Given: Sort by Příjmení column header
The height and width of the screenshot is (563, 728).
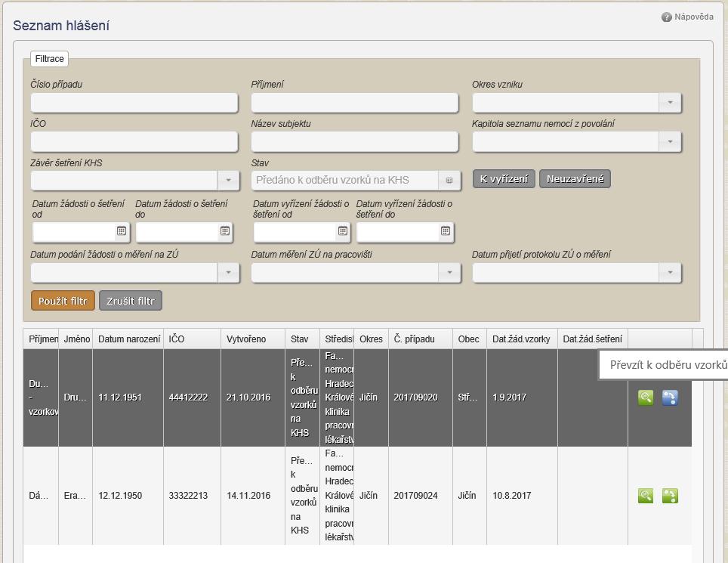Looking at the screenshot, I should tap(41, 339).
